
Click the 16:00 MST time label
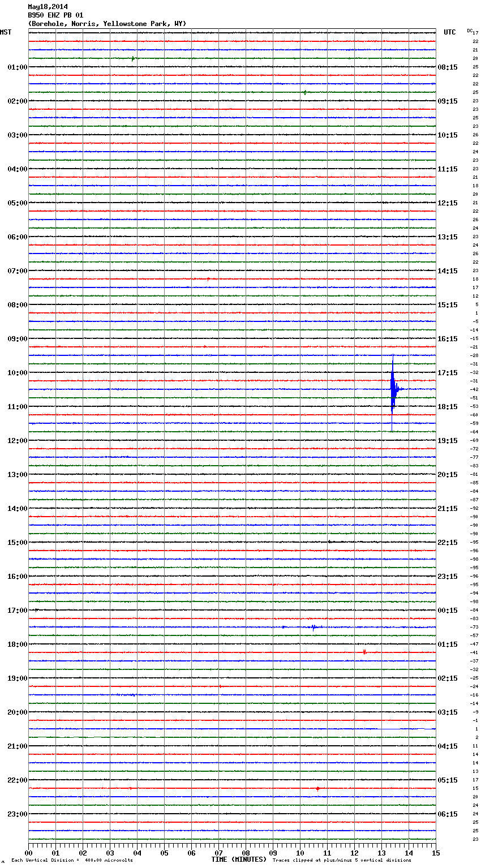(x=17, y=577)
